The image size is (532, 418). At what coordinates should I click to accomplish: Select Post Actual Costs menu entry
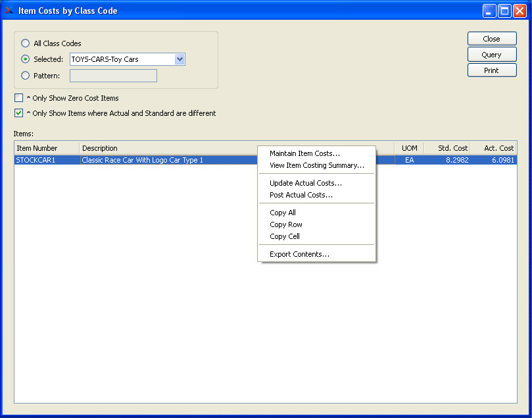tap(316, 195)
